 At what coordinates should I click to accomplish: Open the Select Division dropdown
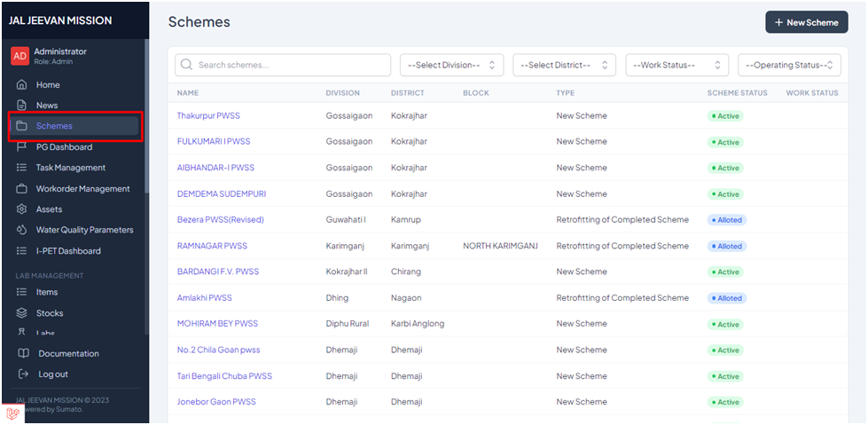pyautogui.click(x=451, y=65)
